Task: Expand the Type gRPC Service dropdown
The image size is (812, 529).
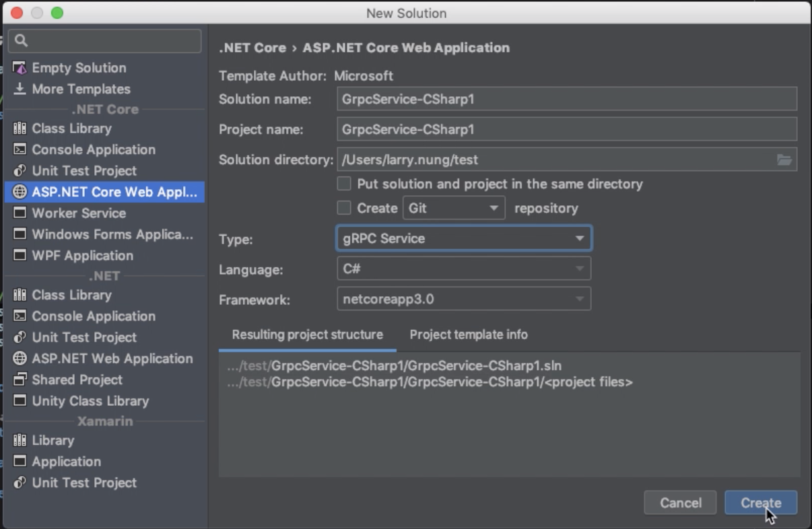Action: (464, 238)
